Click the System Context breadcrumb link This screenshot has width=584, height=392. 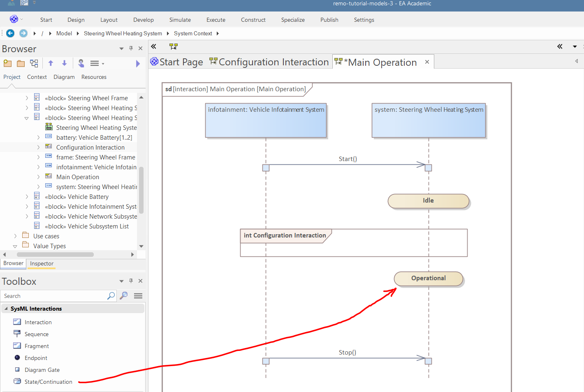coord(193,33)
